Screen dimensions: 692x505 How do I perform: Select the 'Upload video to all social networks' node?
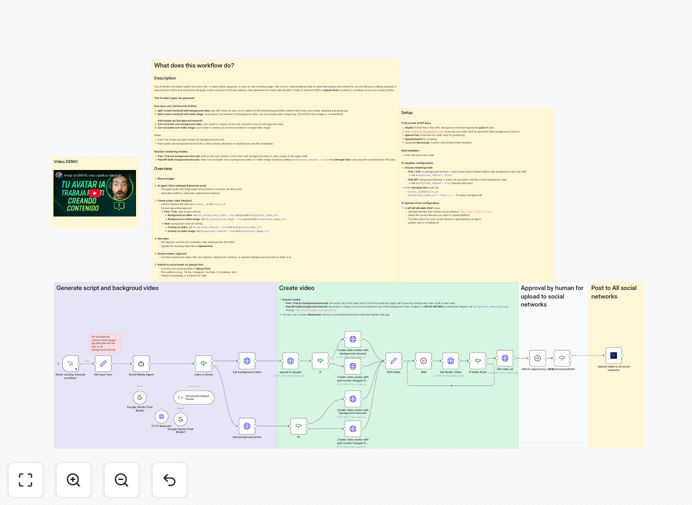coord(613,355)
